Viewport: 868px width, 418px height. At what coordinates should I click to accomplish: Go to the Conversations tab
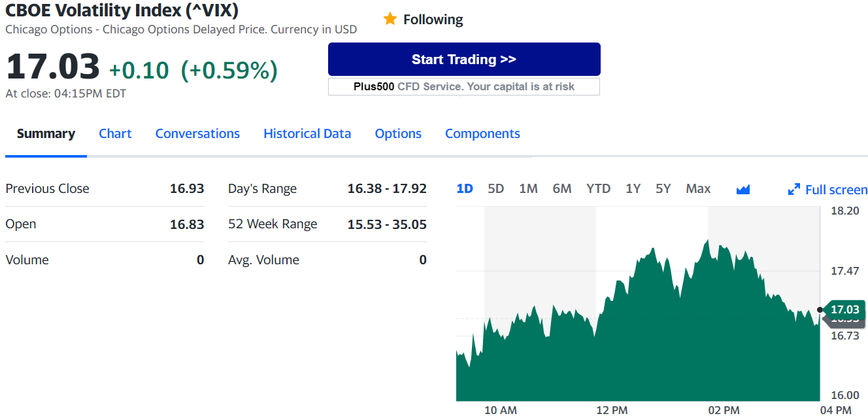(197, 133)
